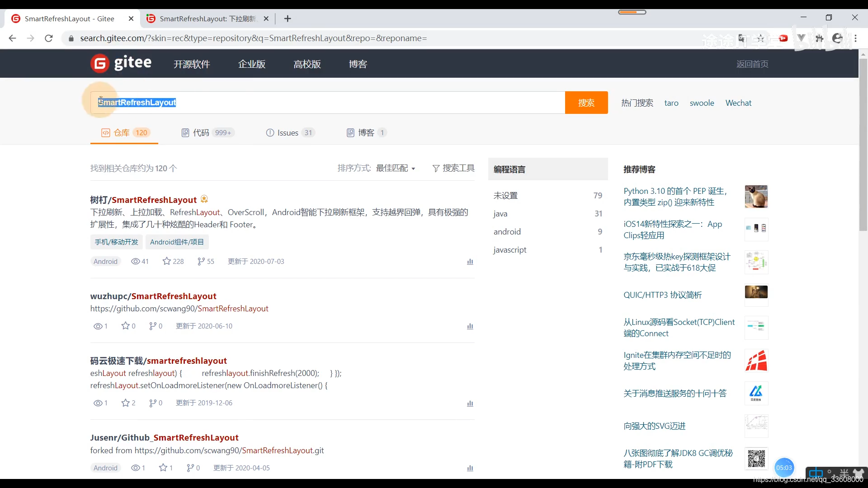Click the star icon on wuzhupc repository
The width and height of the screenshot is (868, 488).
click(x=125, y=326)
